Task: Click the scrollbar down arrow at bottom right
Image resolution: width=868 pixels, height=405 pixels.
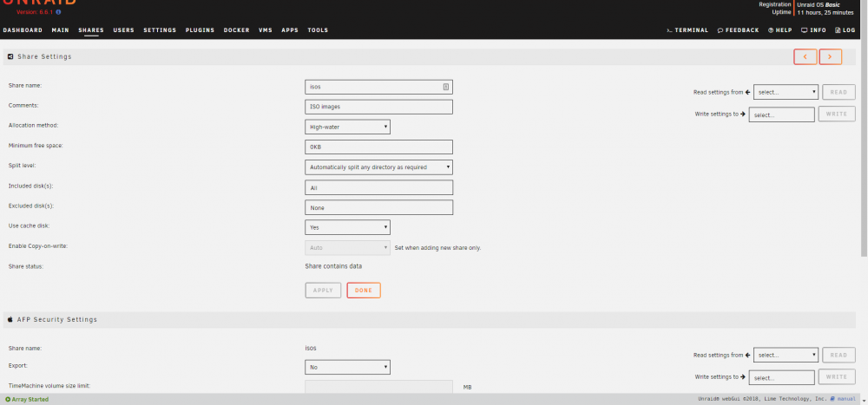Action: [865, 400]
